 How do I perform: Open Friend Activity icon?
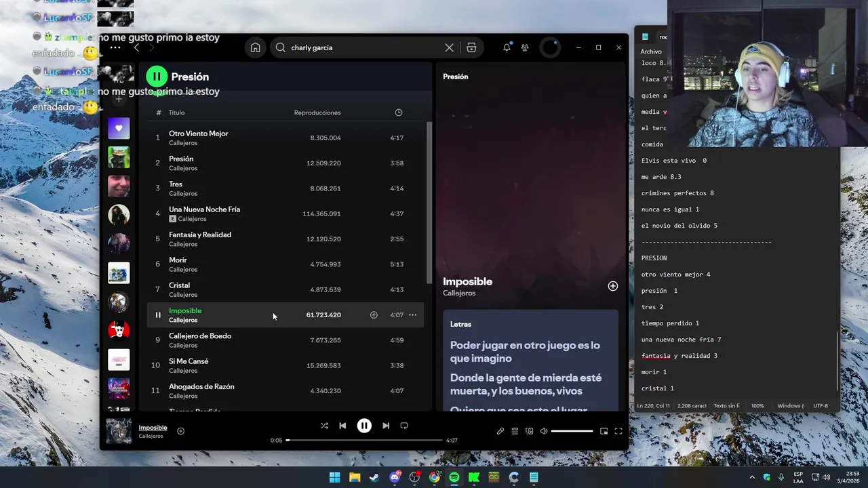click(525, 47)
